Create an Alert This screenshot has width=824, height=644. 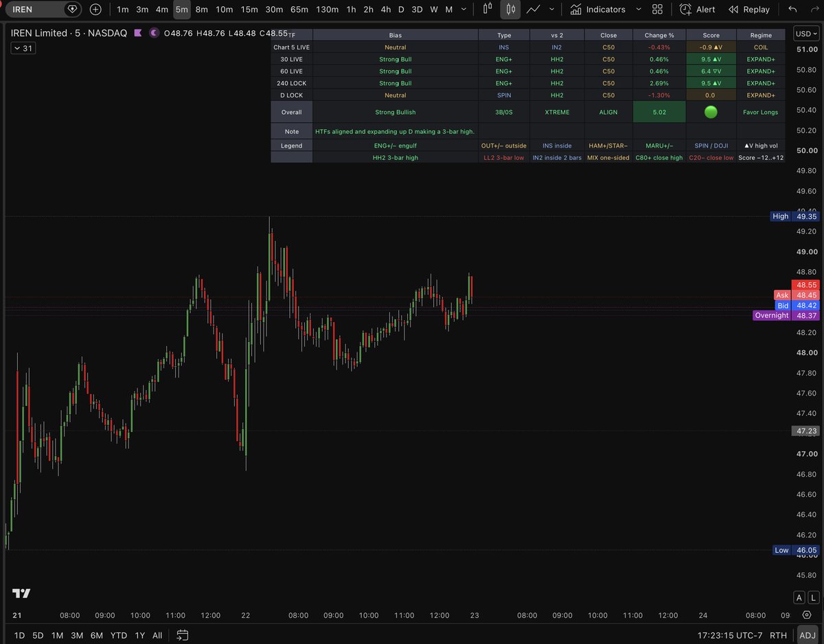696,10
